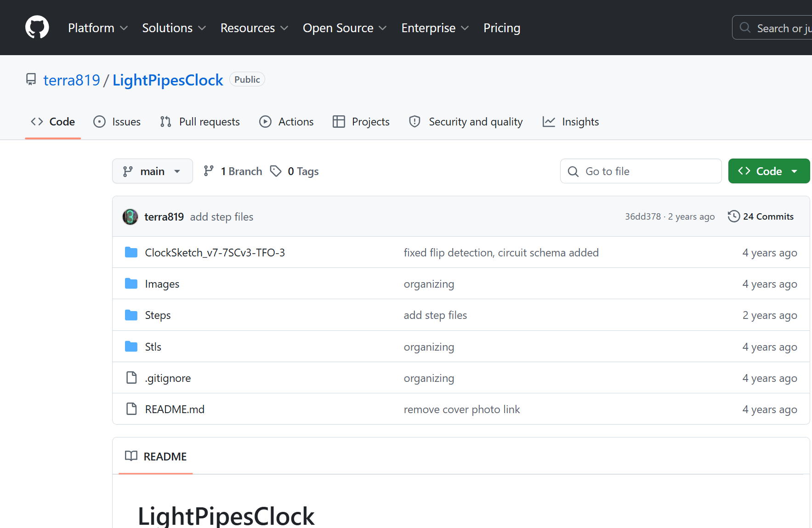Open the 'add step files' commit for Steps

coord(435,315)
